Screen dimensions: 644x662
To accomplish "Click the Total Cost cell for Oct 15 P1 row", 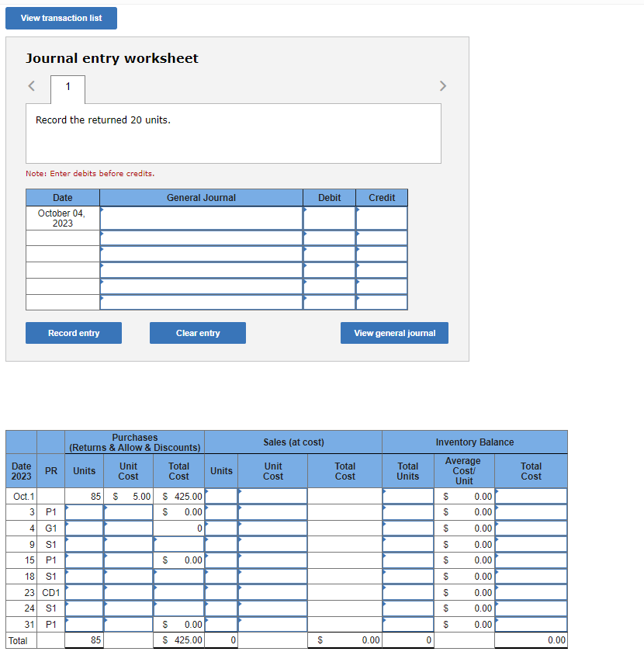I will pos(178,560).
